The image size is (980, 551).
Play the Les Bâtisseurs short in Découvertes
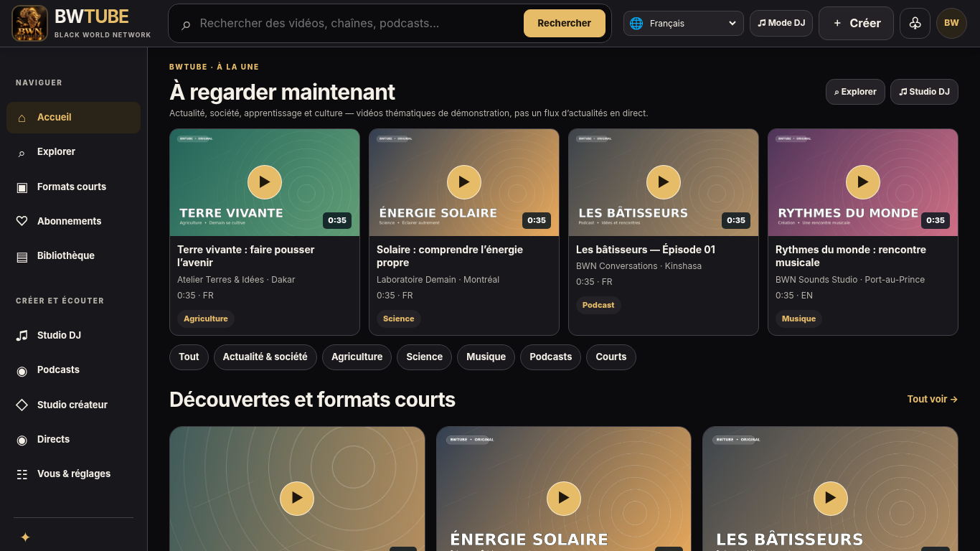(831, 498)
